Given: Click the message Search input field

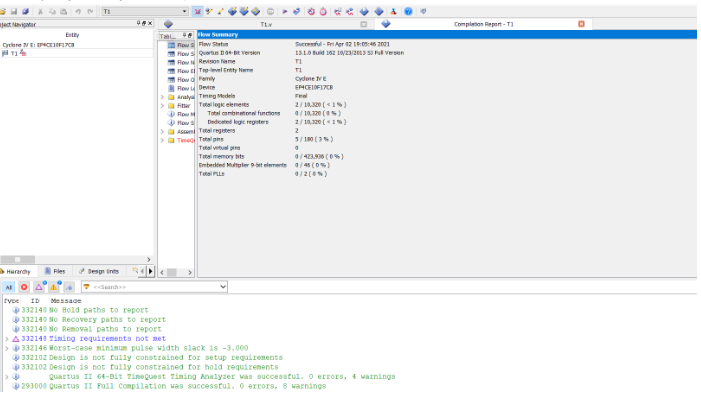Looking at the screenshot, I should 152,287.
